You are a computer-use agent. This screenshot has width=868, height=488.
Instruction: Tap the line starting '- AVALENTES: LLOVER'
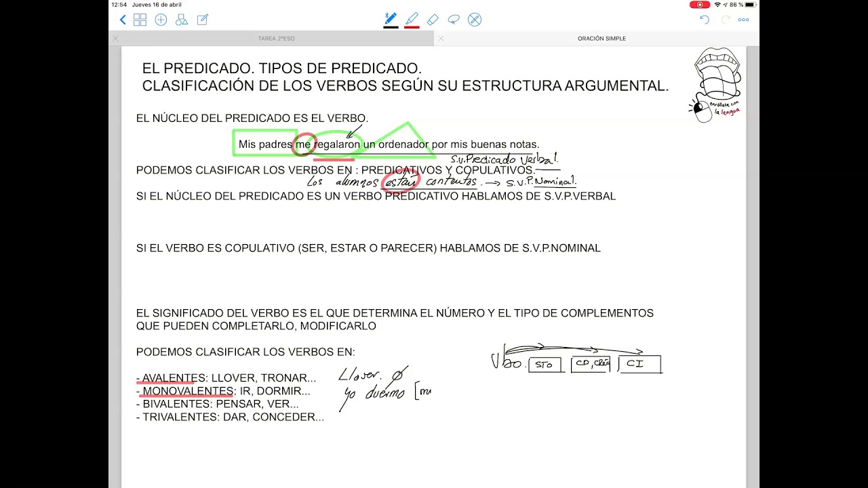pos(226,378)
